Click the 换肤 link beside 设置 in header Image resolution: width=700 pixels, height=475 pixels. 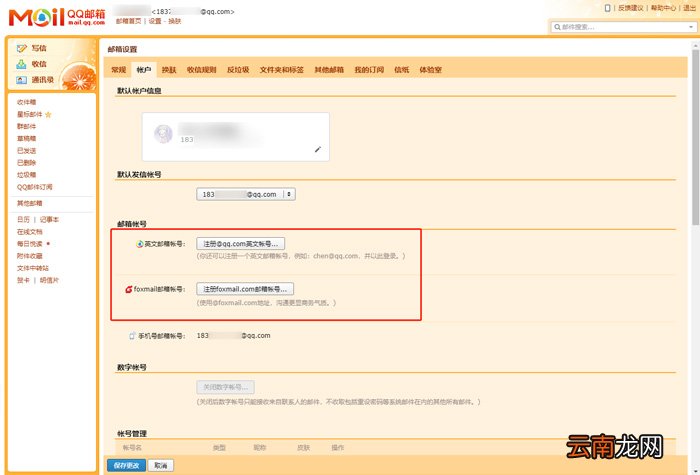pos(175,21)
